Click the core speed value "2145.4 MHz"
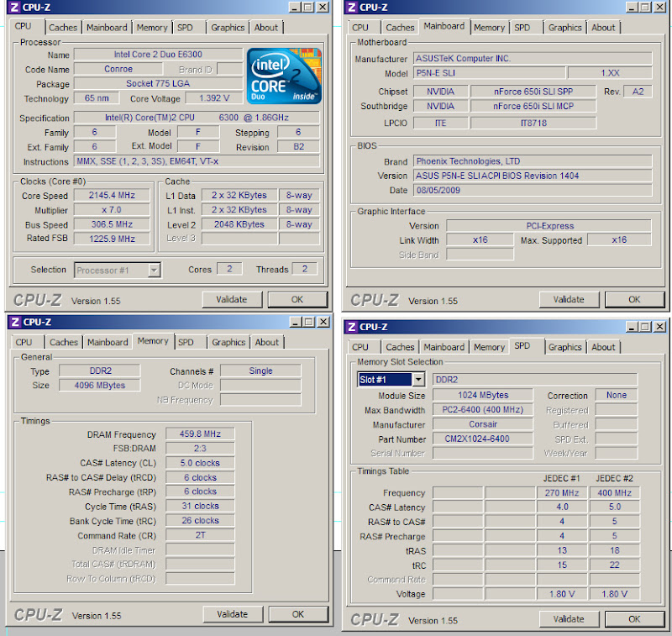672x636 pixels. pyautogui.click(x=112, y=196)
